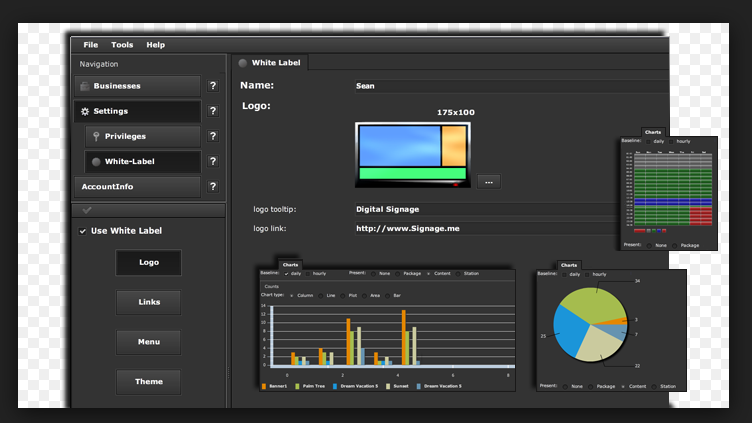Click the browse '...' button beside logo
The image size is (752, 423).
(x=489, y=182)
